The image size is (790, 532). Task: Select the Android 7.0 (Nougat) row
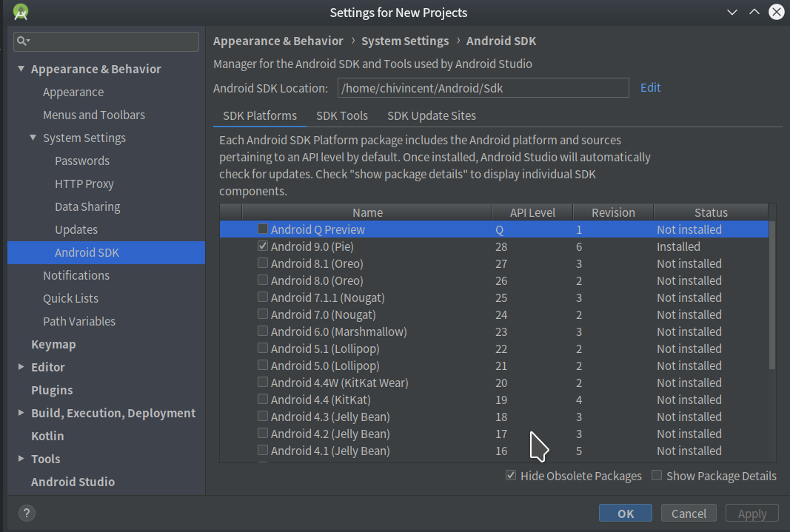point(370,314)
